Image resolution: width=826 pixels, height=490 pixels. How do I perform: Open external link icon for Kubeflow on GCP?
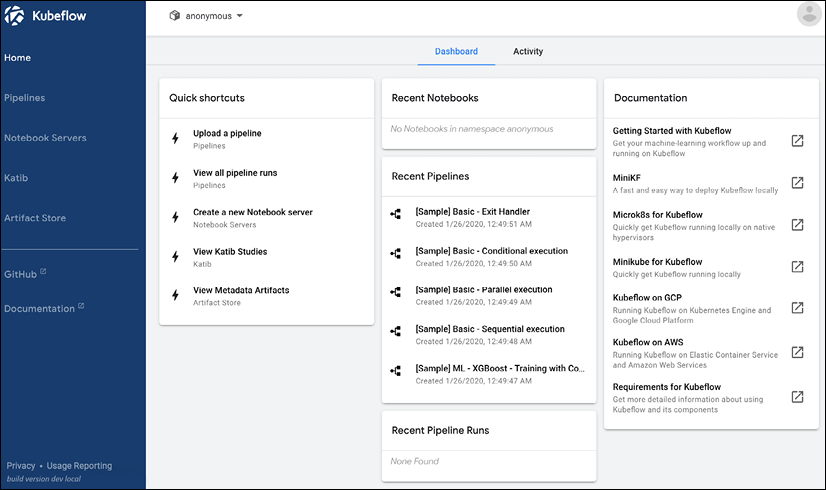tap(798, 308)
